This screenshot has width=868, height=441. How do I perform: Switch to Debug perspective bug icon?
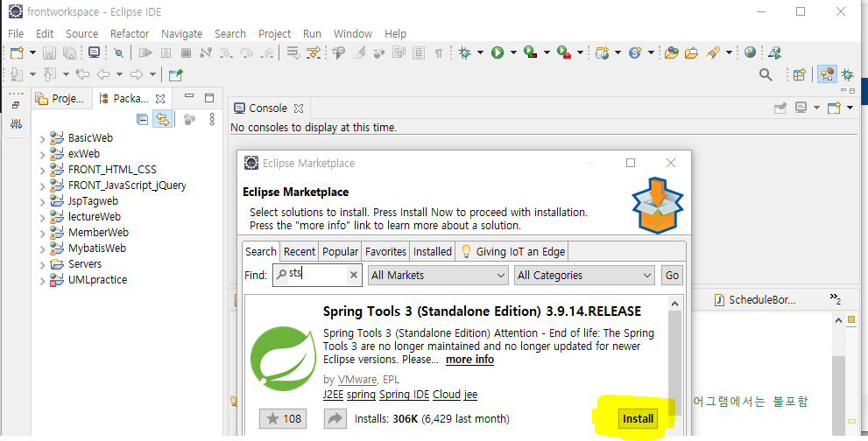(x=847, y=74)
